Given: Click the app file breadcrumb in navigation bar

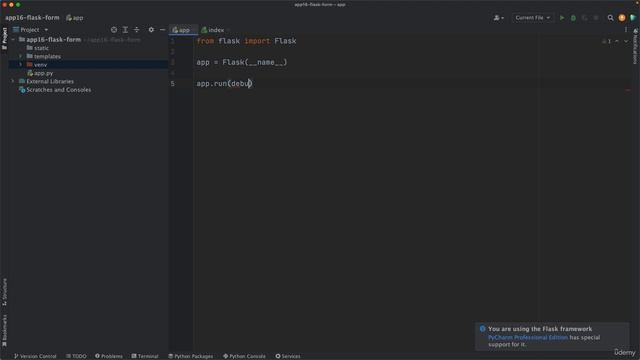Looking at the screenshot, I should [x=75, y=18].
